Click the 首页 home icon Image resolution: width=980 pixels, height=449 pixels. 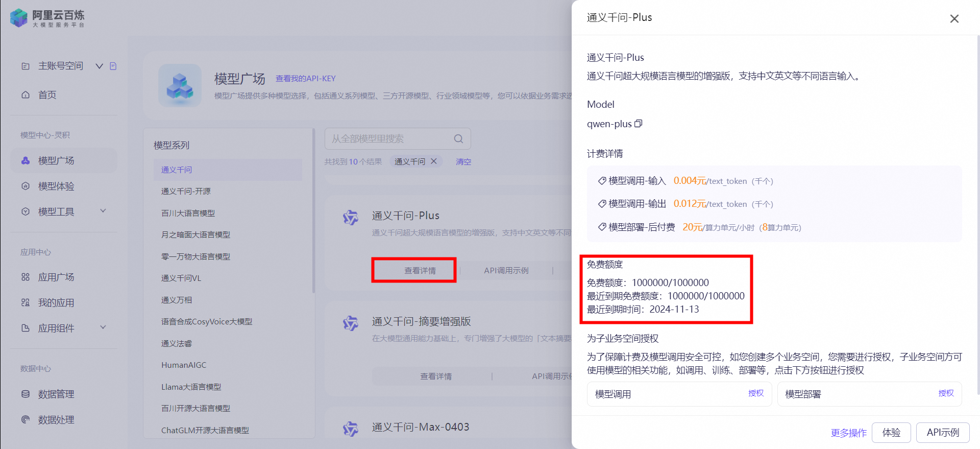click(x=26, y=94)
